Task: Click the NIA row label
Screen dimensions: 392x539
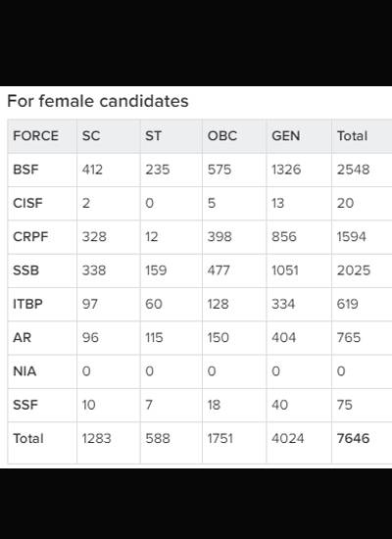Action: tap(24, 371)
